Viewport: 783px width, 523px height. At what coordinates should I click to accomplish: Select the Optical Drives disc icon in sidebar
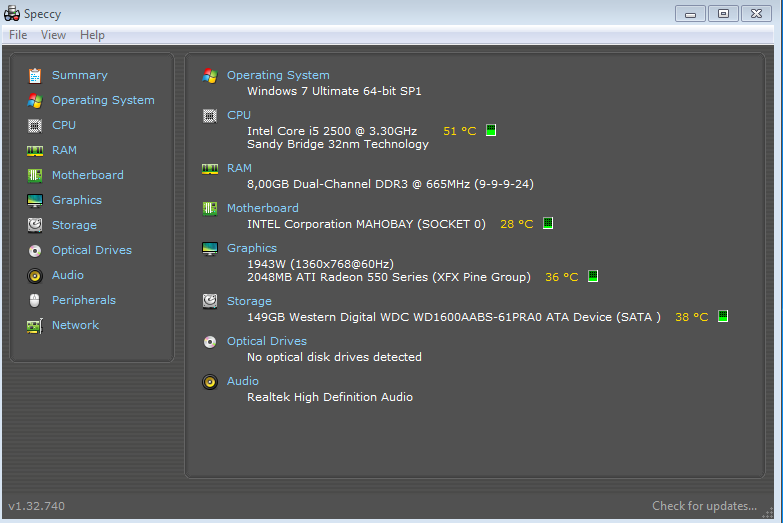35,250
